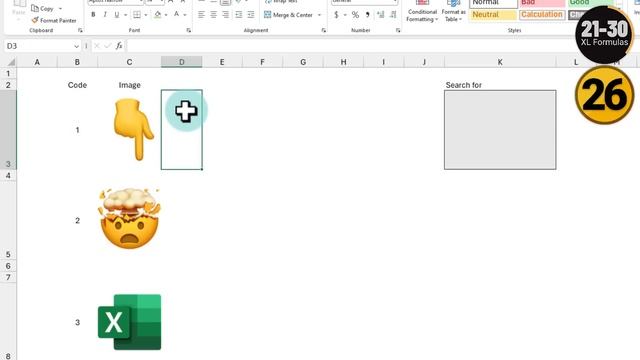The image size is (640, 360).
Task: Select row 5 header
Action: pos(8,220)
